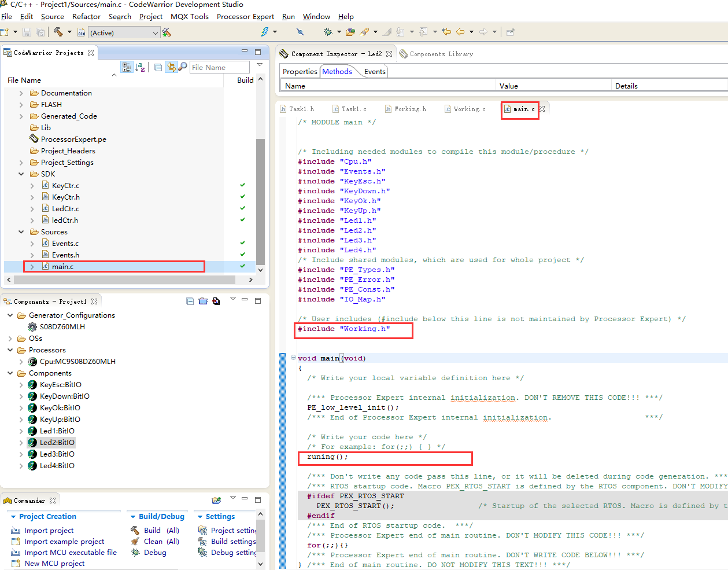Click the Collapse All icon in Components panel
728x570 pixels.
[190, 301]
